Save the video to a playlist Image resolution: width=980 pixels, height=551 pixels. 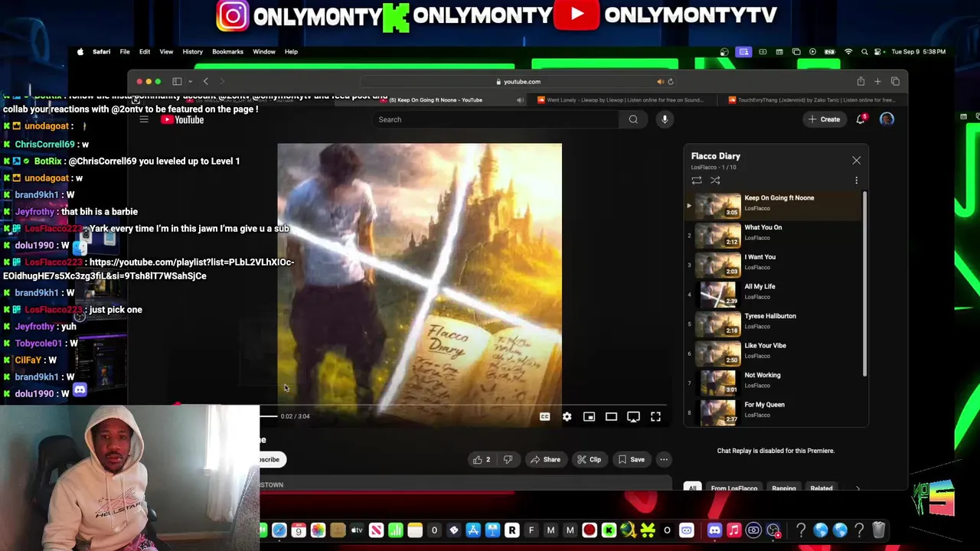[632, 459]
